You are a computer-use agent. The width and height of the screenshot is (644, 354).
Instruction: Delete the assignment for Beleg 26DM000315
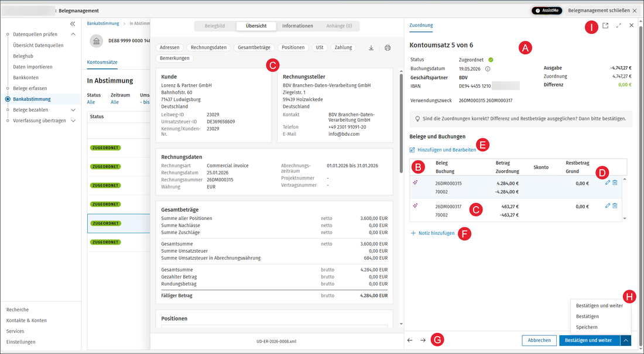pos(615,183)
